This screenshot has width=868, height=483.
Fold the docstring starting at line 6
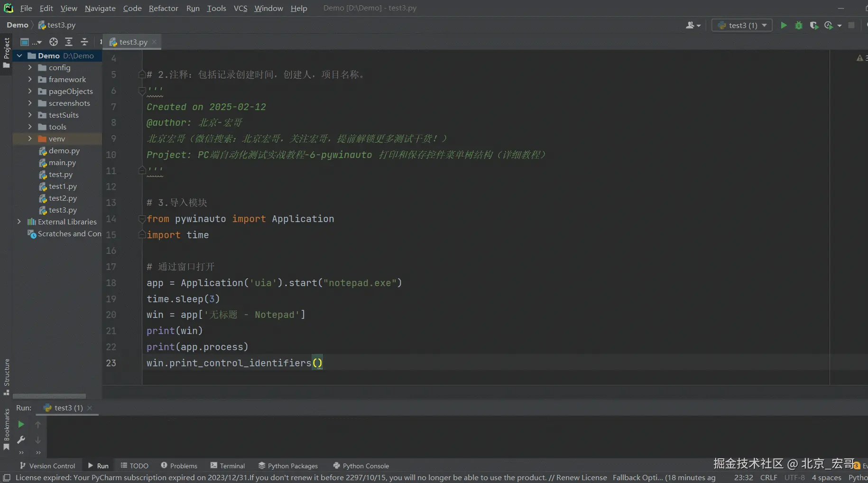[141, 90]
